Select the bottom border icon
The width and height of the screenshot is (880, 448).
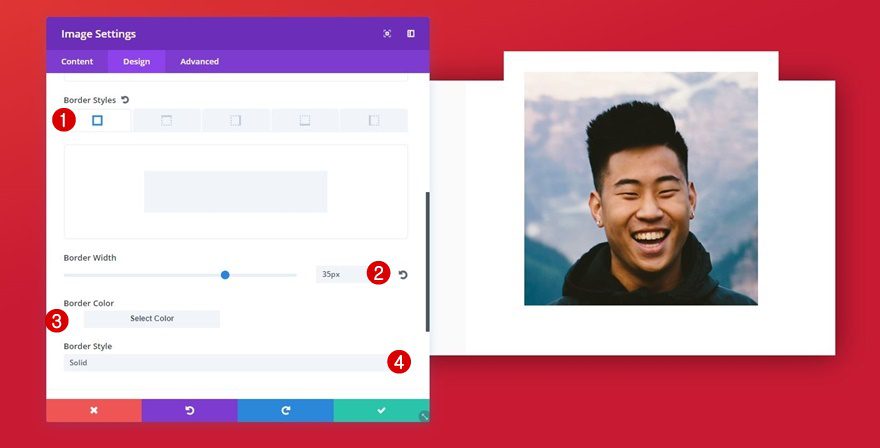click(x=305, y=121)
